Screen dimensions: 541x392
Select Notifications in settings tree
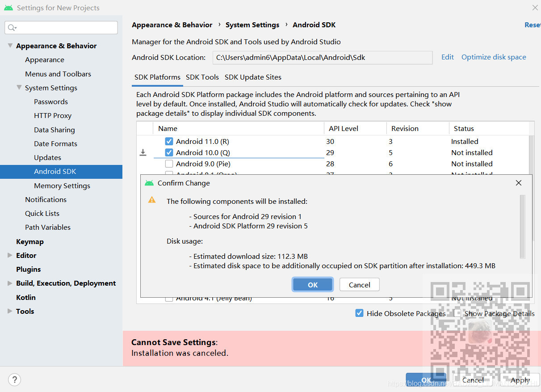pos(46,199)
